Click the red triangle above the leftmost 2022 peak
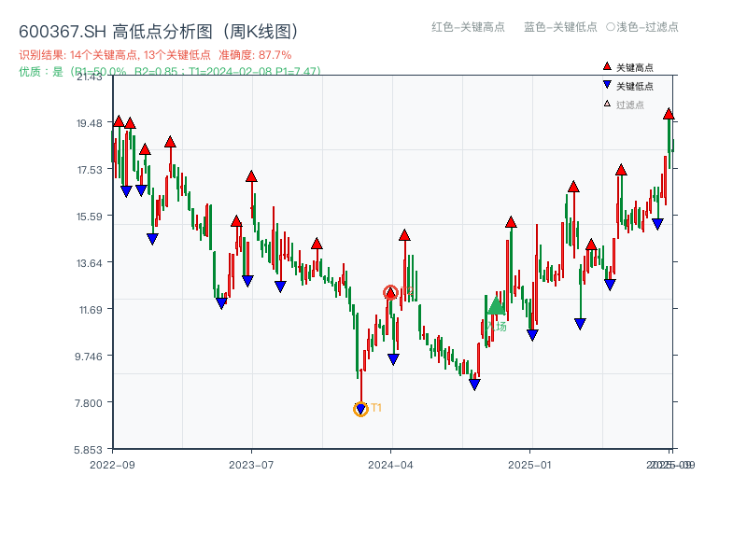This screenshot has width=747, height=560. [x=120, y=119]
